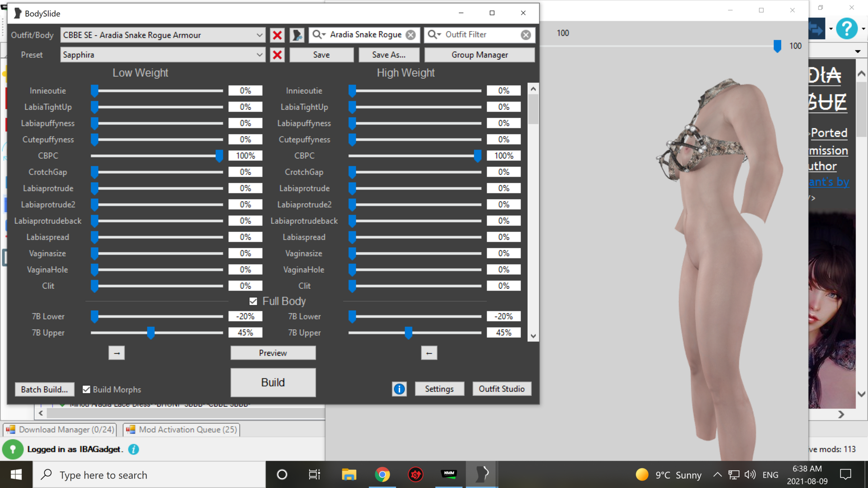
Task: Launch Google Chrome from taskbar
Action: (382, 474)
